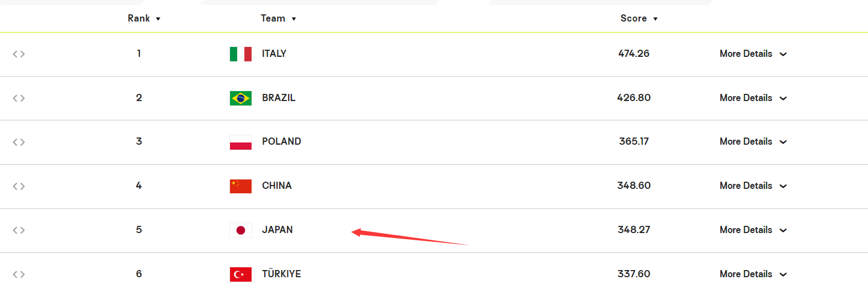Click rank movement arrows beside Italy
Viewport: 868px width, 296px height.
(x=19, y=54)
